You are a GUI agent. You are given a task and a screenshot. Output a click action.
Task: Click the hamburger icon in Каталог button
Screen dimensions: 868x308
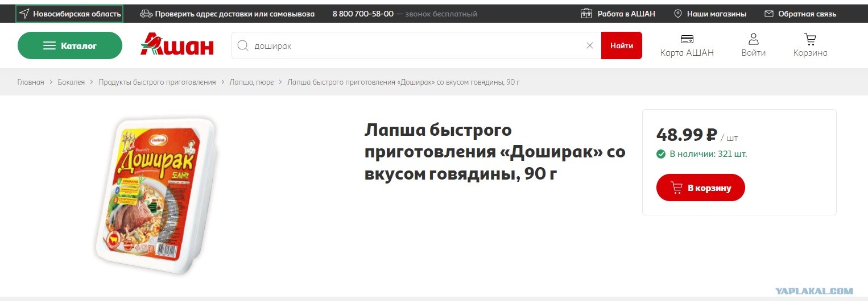coord(49,46)
